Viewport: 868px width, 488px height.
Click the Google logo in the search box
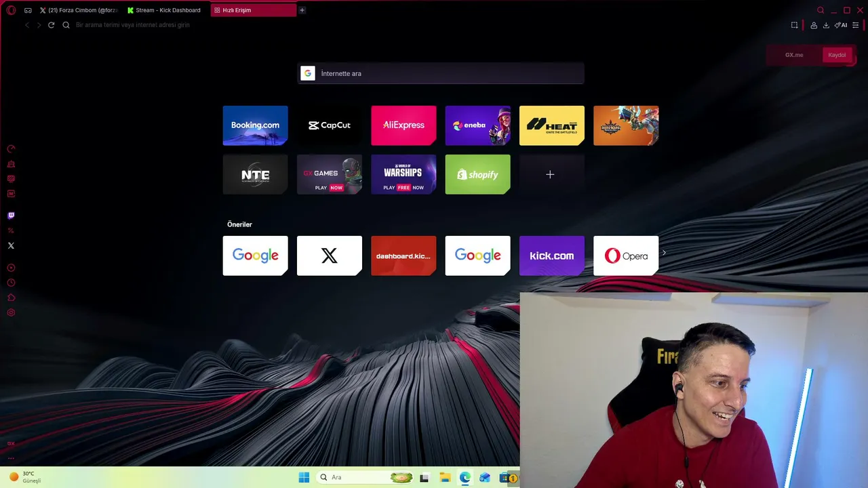tap(308, 73)
